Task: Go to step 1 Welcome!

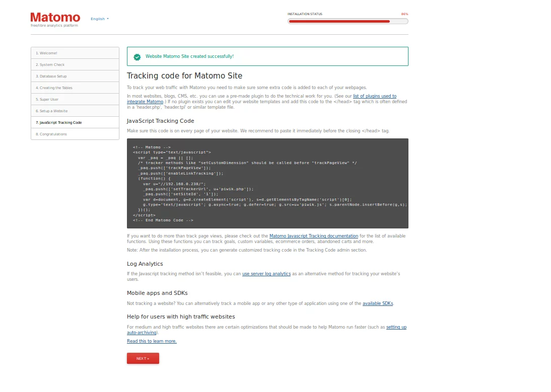Action: 75,53
